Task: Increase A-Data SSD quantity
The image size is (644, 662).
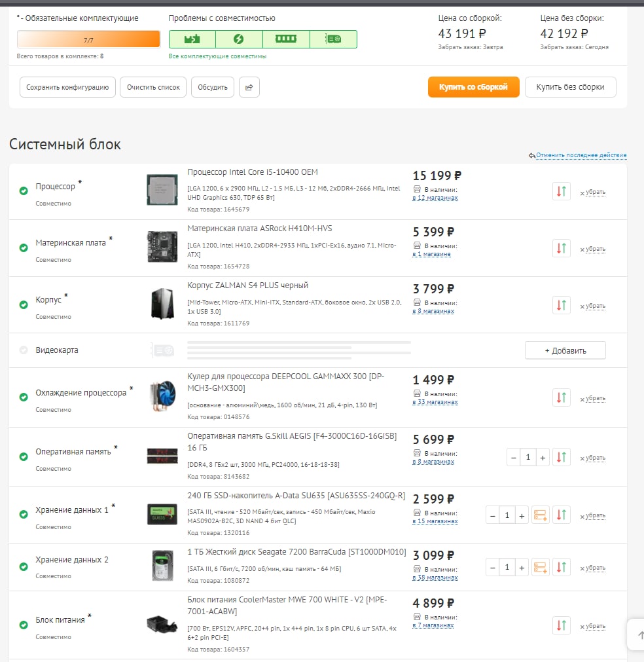Action: (x=522, y=515)
